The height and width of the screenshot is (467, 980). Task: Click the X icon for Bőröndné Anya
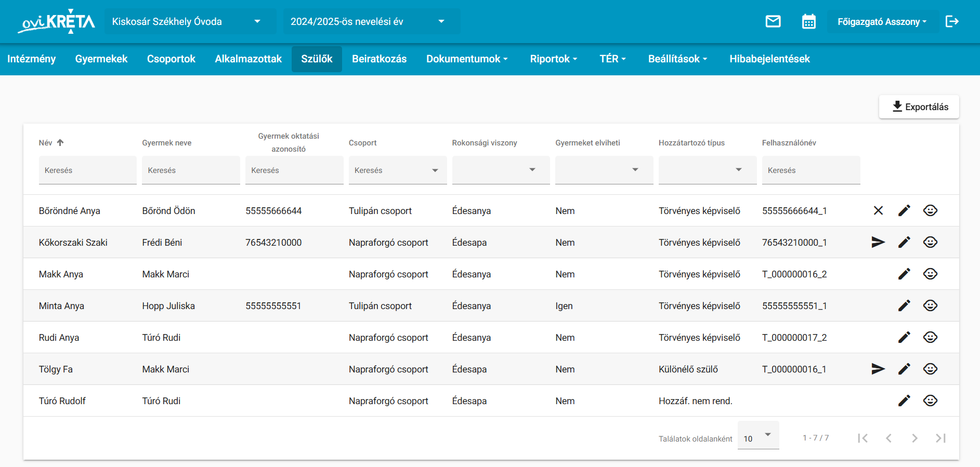click(878, 210)
